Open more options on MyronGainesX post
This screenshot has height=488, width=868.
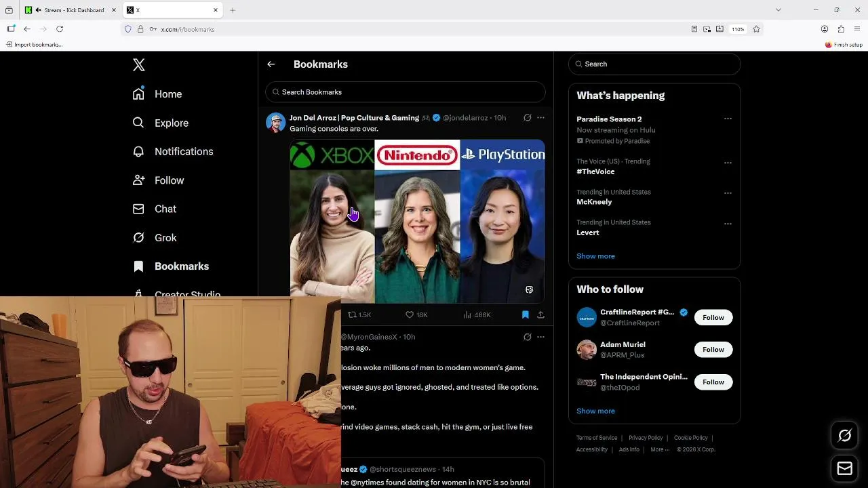[540, 337]
